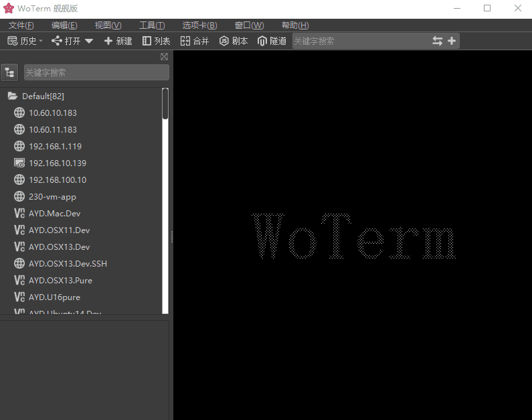Click the 列表 list toolbar button
Screen dimensions: 532x420
[156, 41]
